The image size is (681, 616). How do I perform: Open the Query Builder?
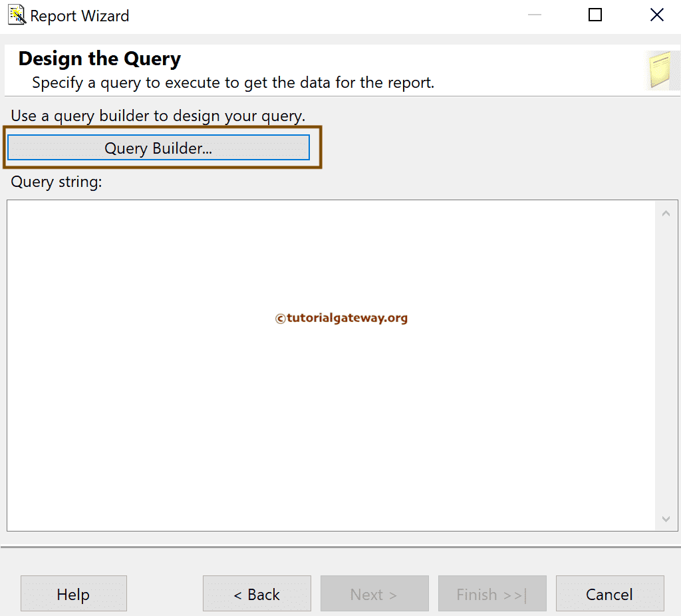point(158,148)
